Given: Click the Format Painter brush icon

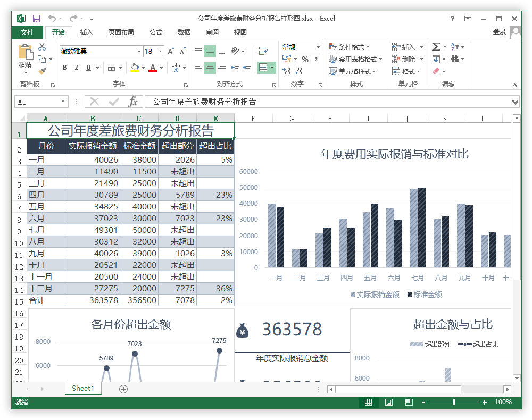Looking at the screenshot, I should (42, 71).
